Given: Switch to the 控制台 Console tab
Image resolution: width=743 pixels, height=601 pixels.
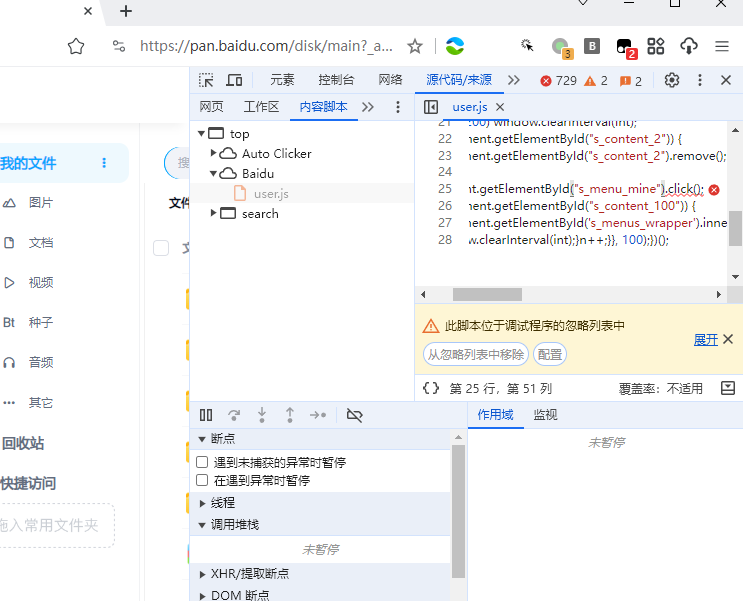Looking at the screenshot, I should (336, 80).
